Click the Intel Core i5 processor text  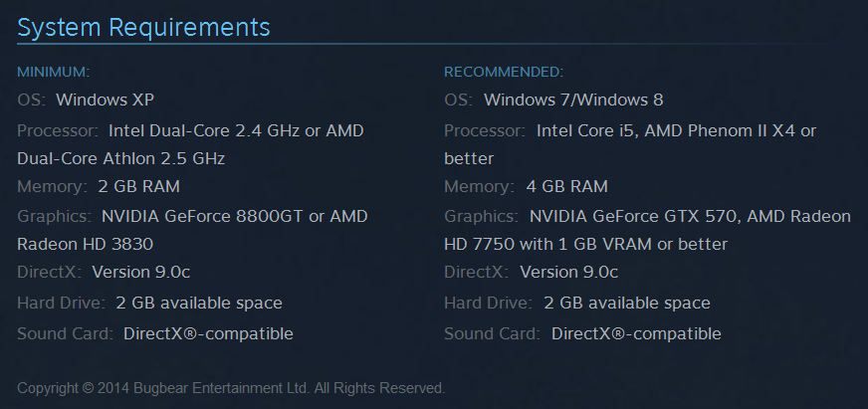click(x=585, y=130)
